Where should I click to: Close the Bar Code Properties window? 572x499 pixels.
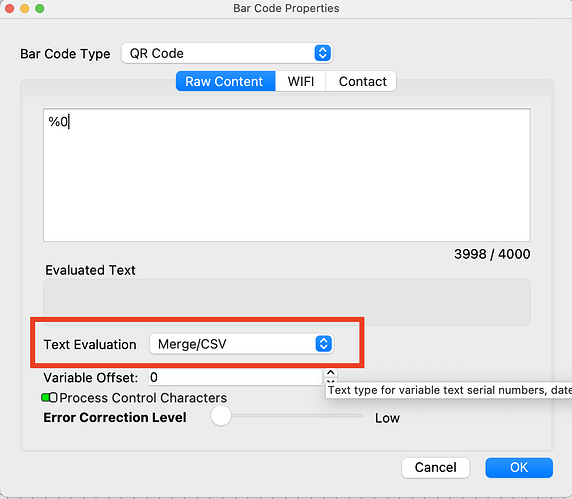(x=9, y=8)
